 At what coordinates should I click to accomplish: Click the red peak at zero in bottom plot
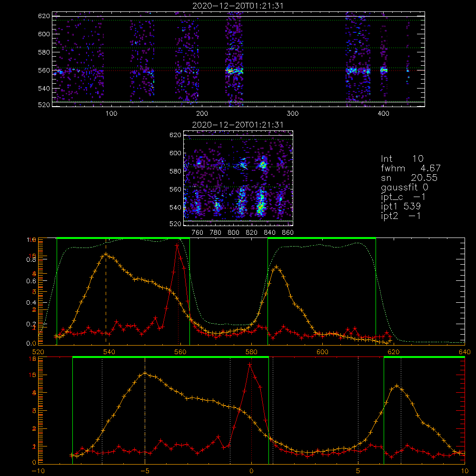(x=250, y=364)
